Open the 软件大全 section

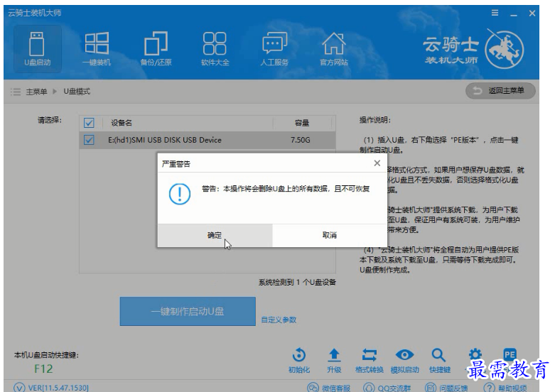coord(215,49)
